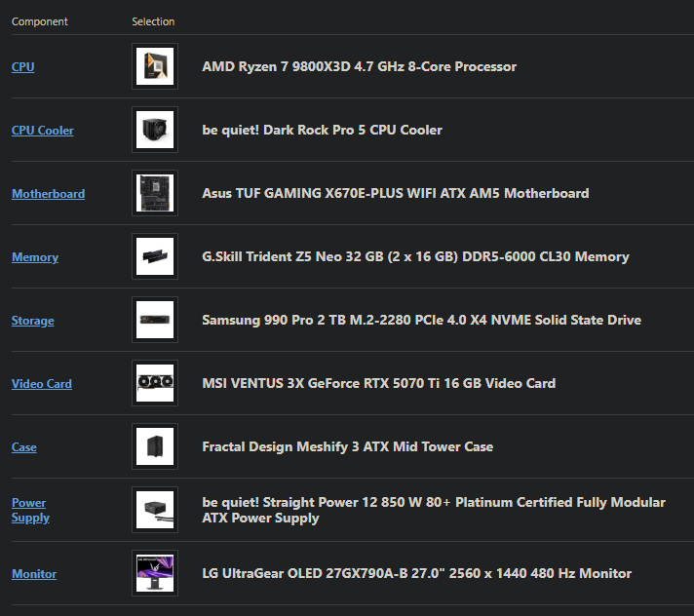
Task: Open the Video Card component link
Action: pyautogui.click(x=42, y=384)
